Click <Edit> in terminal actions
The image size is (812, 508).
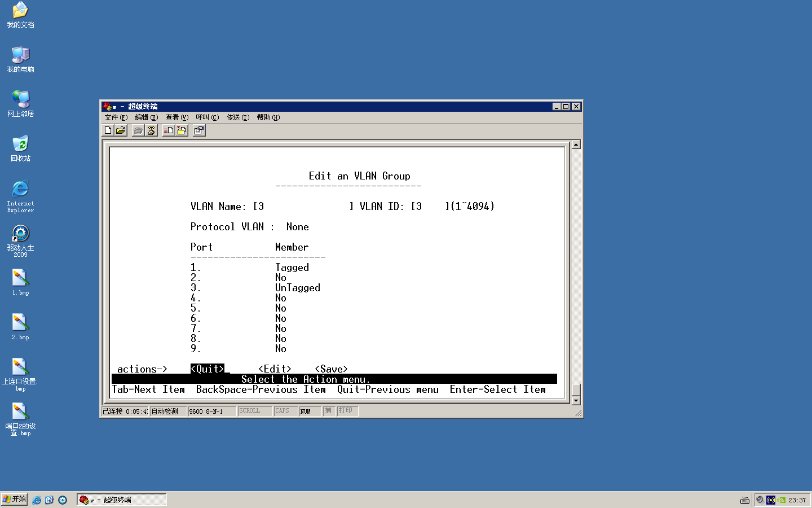click(275, 369)
